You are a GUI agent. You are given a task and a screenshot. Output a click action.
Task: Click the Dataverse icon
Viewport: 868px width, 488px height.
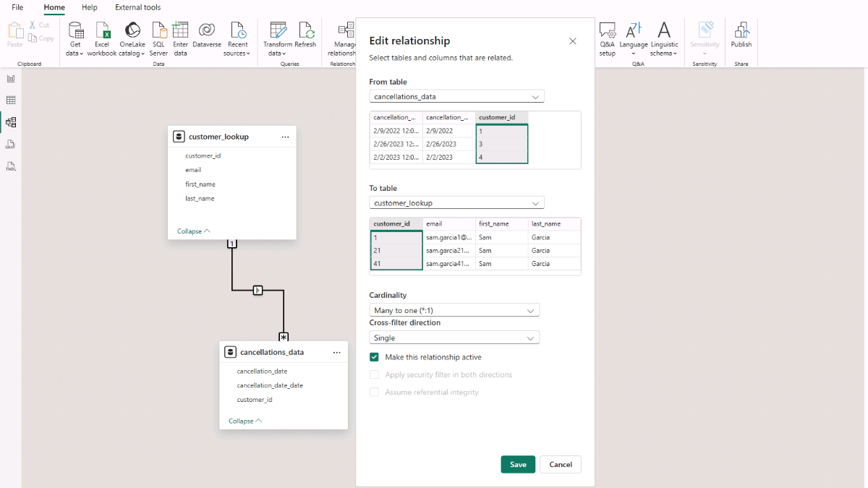(206, 30)
